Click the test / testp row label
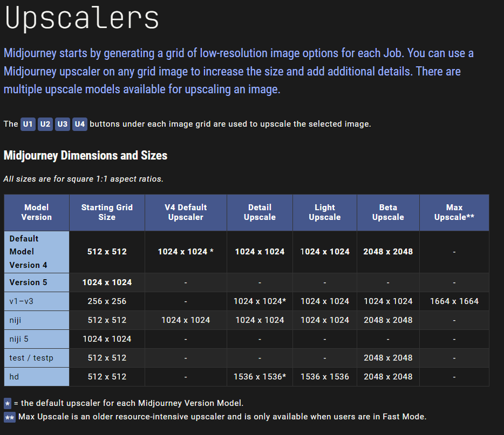 pyautogui.click(x=37, y=358)
